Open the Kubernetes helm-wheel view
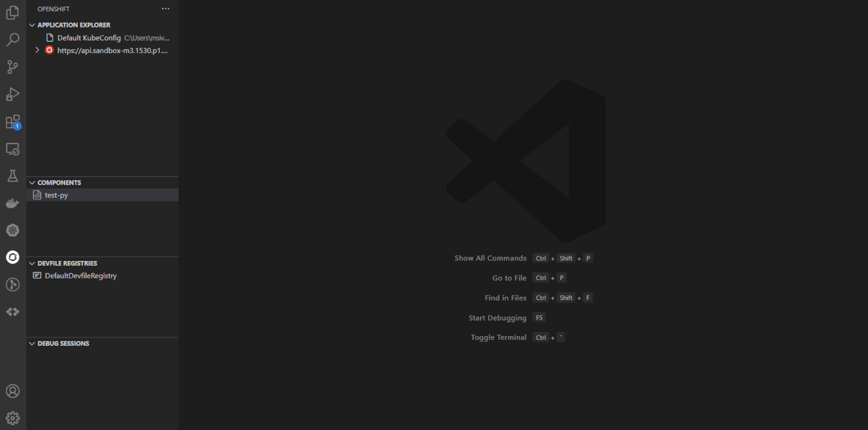 13,231
